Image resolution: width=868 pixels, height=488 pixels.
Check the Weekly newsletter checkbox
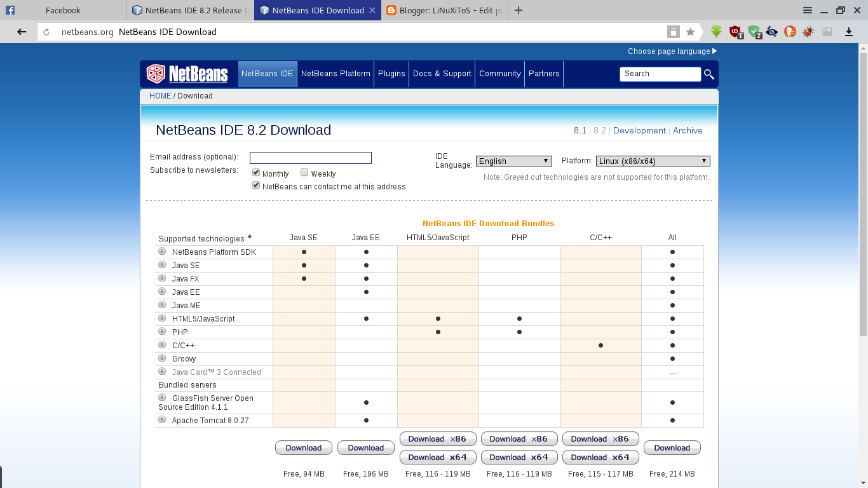[304, 173]
